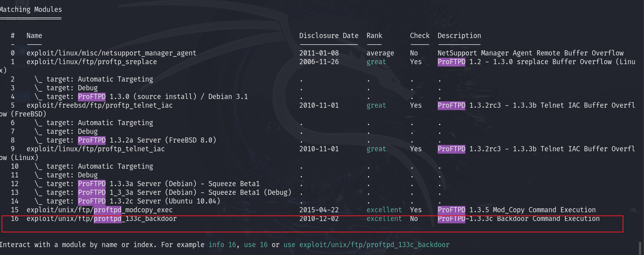The image size is (644, 255).
Task: Click the Check column header
Action: coord(420,36)
